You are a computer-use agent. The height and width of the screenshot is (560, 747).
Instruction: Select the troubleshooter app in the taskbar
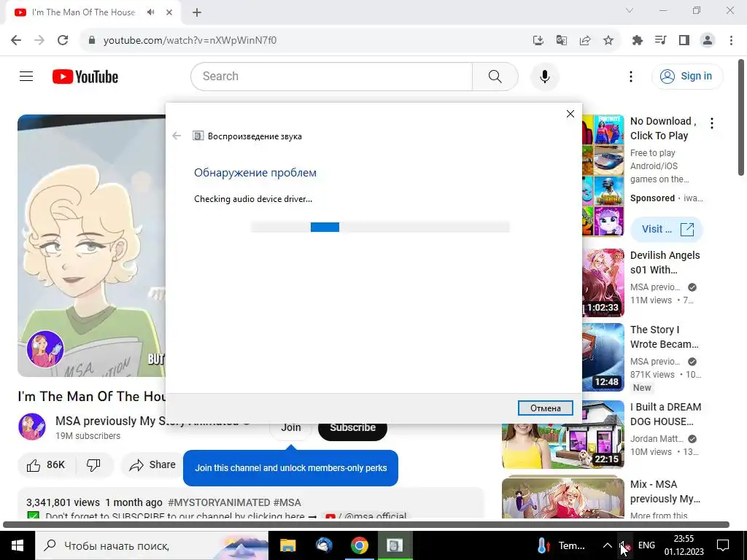point(395,545)
